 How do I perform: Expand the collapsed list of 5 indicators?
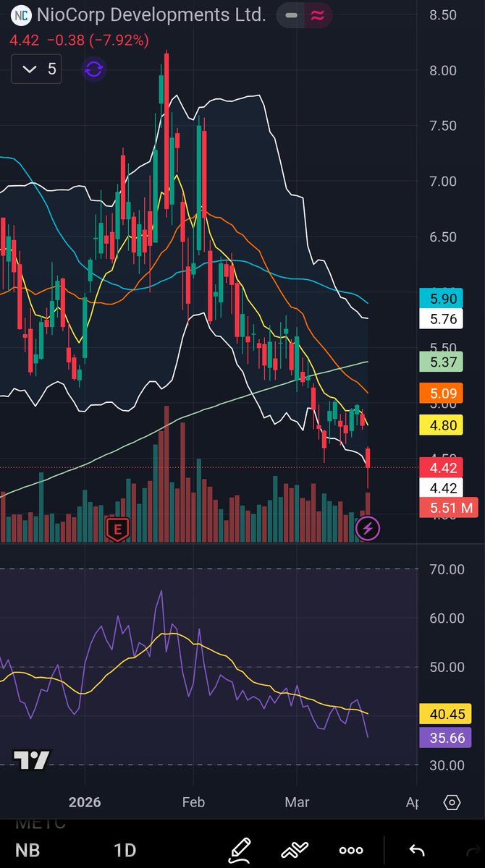[37, 69]
